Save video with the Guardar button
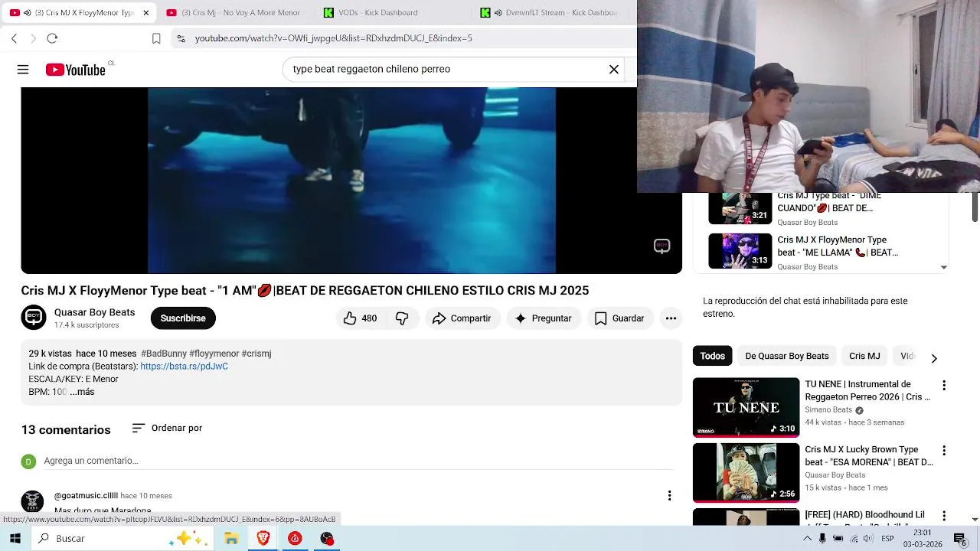 coord(619,318)
